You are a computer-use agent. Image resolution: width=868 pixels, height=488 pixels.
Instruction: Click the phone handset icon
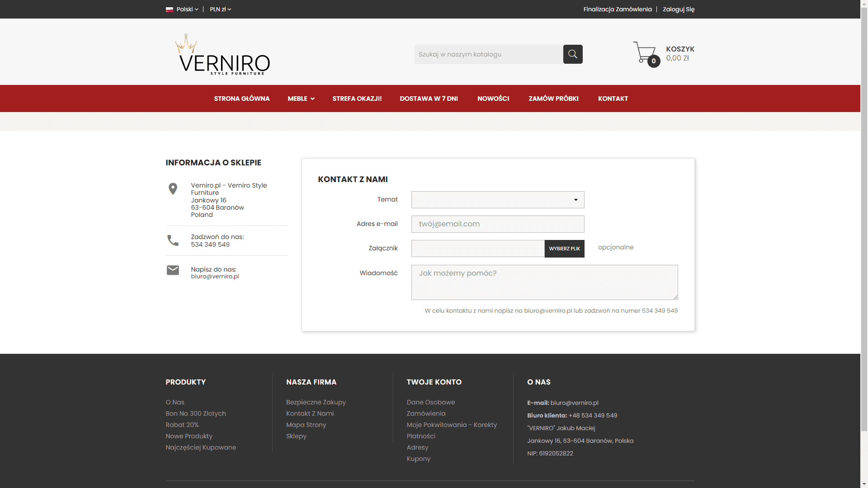coord(173,240)
